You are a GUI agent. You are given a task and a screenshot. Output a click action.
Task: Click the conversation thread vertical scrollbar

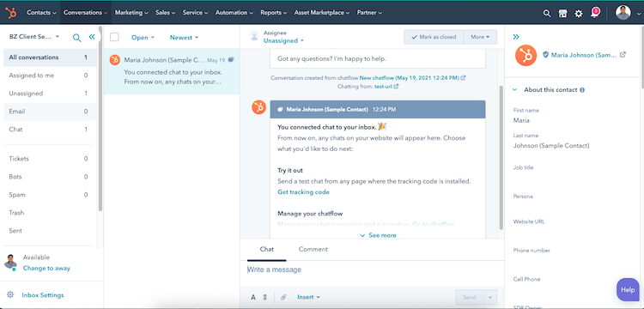[501, 157]
